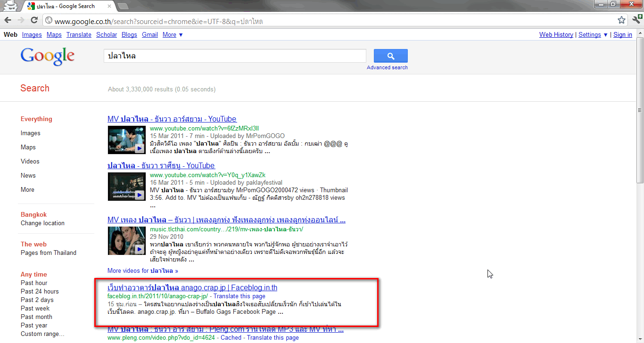Image resolution: width=644 pixels, height=343 pixels.
Task: Click in the address bar
Action: pos(330,21)
